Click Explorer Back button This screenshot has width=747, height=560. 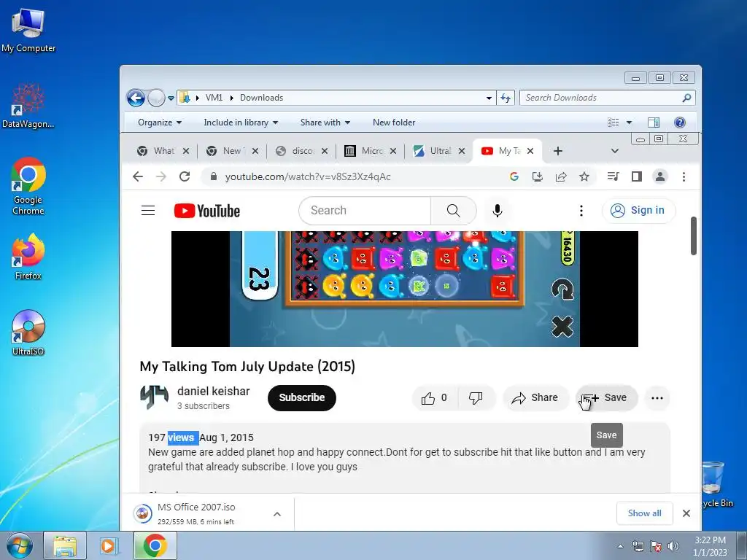pos(136,98)
